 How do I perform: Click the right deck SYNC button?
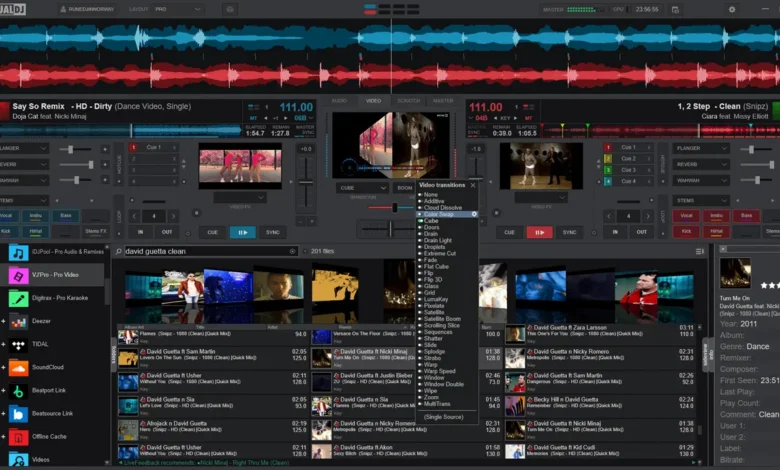pos(570,232)
